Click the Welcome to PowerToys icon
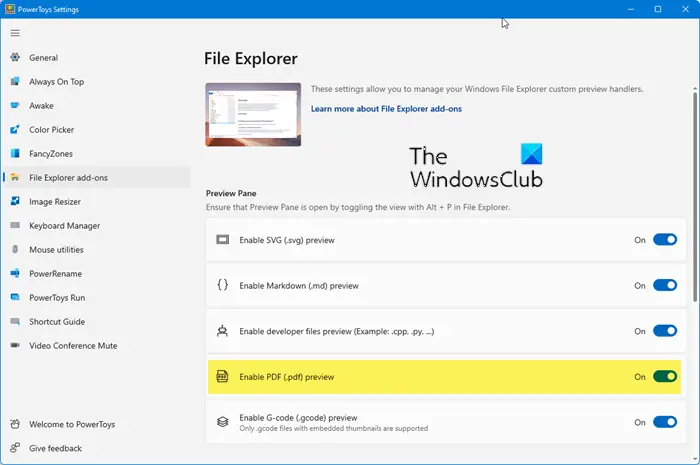The image size is (700, 465). pyautogui.click(x=15, y=424)
